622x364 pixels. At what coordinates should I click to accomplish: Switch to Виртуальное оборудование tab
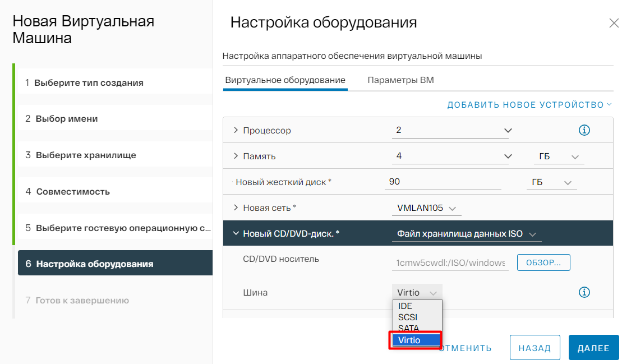coord(285,81)
